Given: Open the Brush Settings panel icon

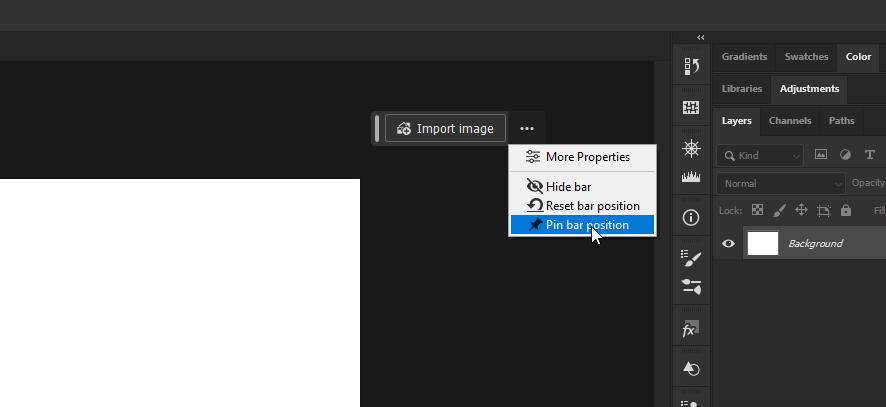Looking at the screenshot, I should coord(691,258).
